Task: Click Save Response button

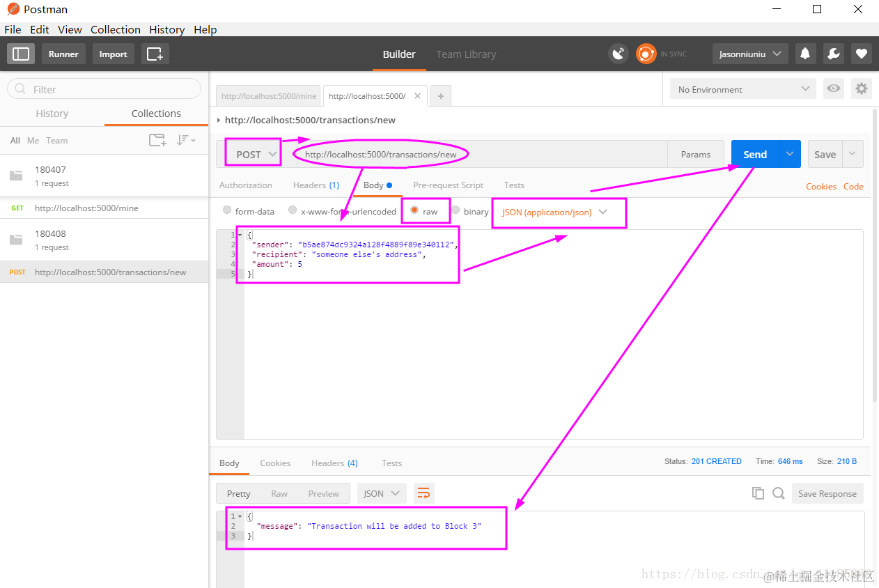Action: pos(827,493)
